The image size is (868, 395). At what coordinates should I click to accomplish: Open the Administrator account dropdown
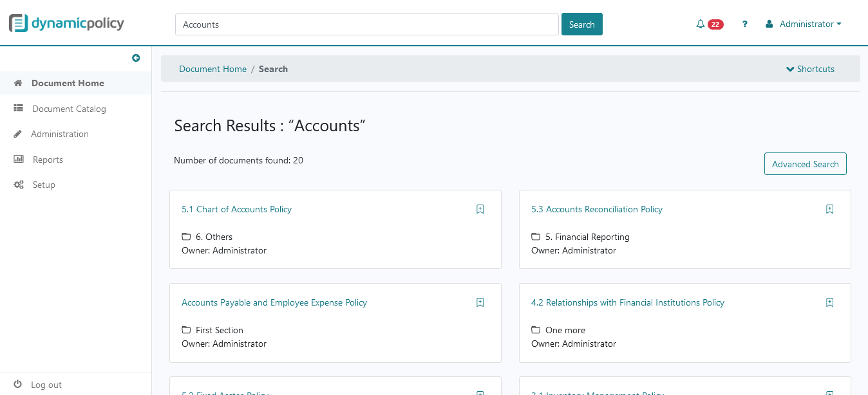coord(811,24)
